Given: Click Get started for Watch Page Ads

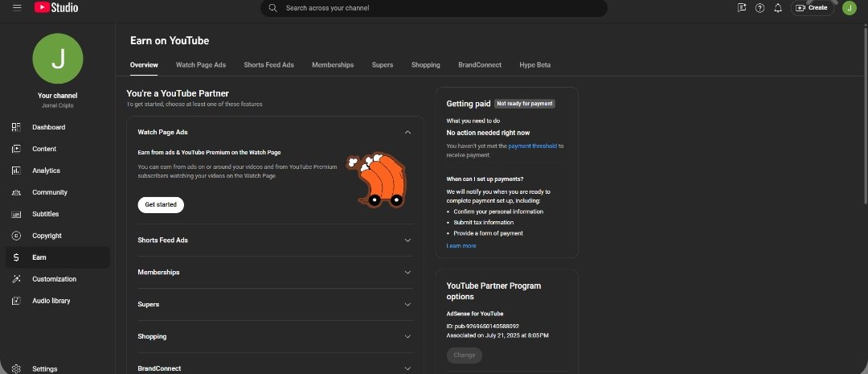Looking at the screenshot, I should click(x=161, y=204).
